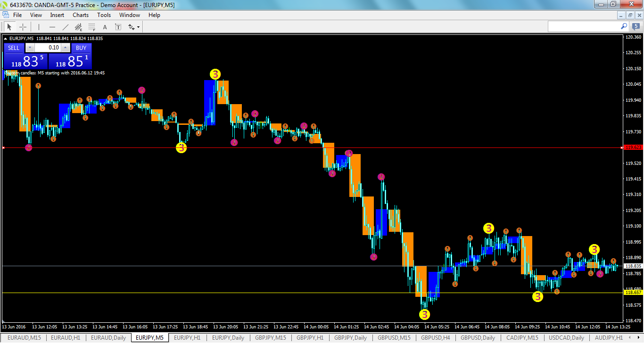Open the Charts menu
This screenshot has width=644, height=343.
click(80, 15)
